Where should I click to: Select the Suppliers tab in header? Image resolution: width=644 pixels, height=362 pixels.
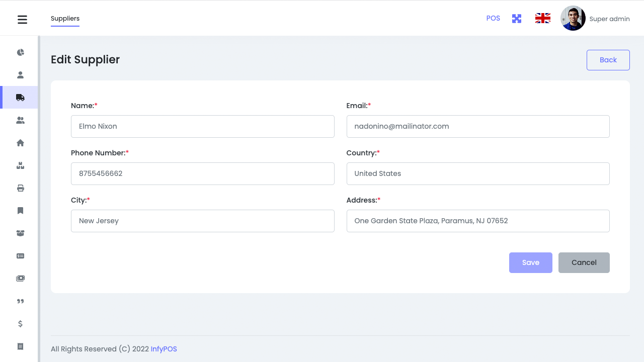click(x=65, y=19)
